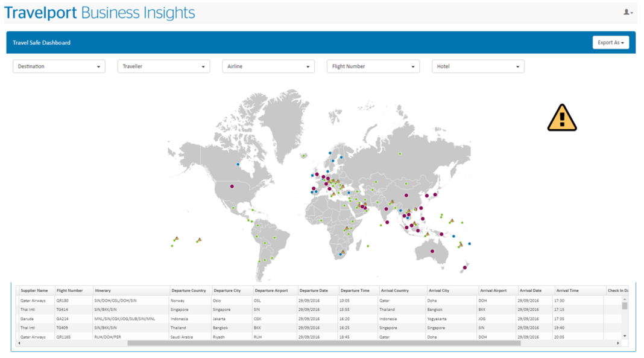Click the purple marker on New Zealand

click(464, 267)
